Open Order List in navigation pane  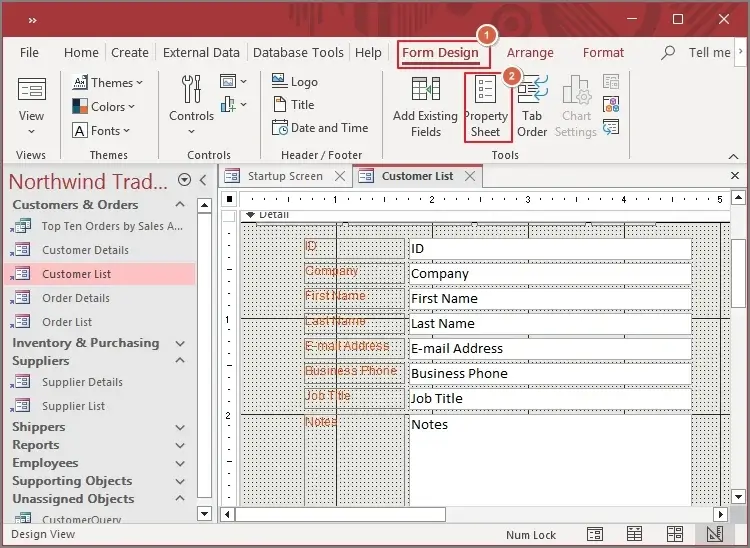[99, 322]
